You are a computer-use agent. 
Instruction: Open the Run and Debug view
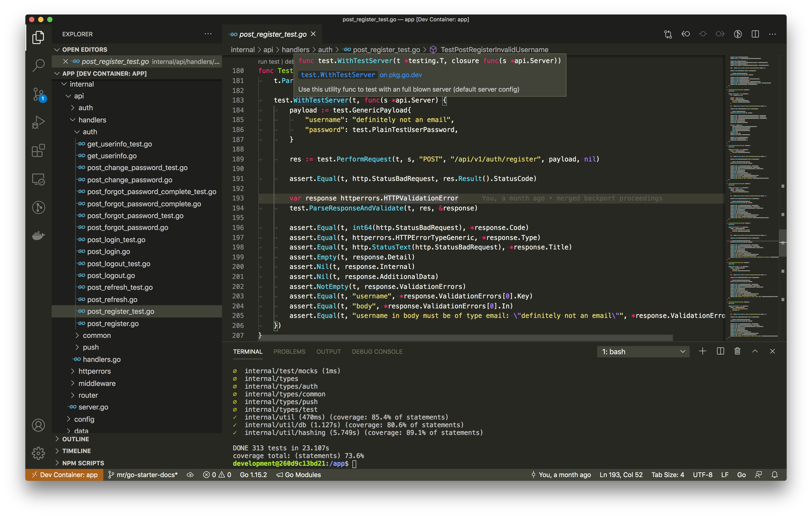click(39, 122)
